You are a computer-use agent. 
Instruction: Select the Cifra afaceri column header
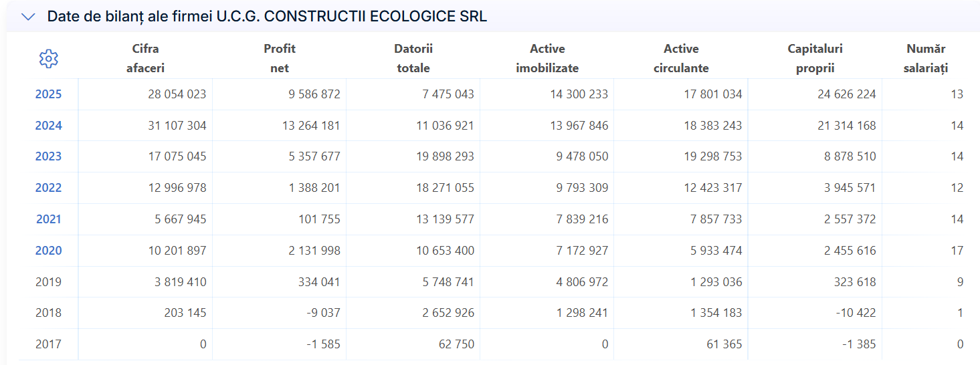145,58
